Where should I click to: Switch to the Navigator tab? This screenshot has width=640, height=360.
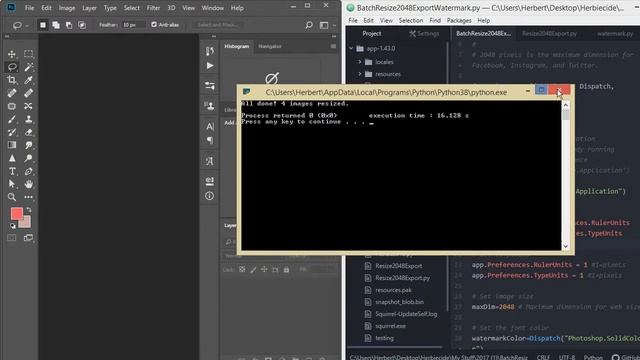coord(270,46)
